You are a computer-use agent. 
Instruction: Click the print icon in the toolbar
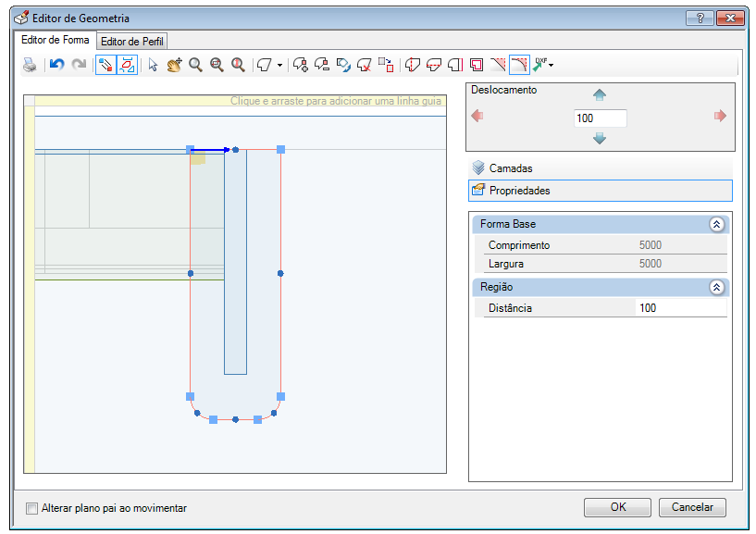(x=30, y=65)
